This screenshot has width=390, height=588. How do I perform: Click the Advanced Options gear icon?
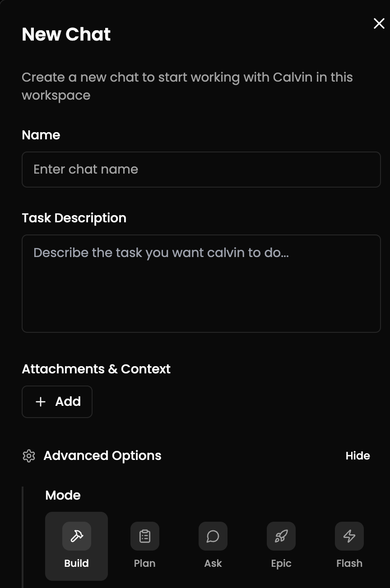pyautogui.click(x=29, y=456)
